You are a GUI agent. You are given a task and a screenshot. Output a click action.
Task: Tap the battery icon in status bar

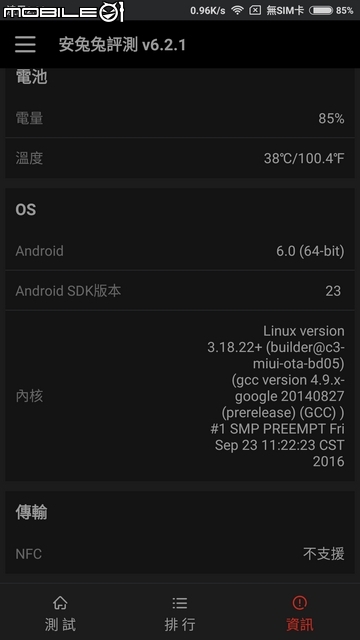[x=321, y=10]
